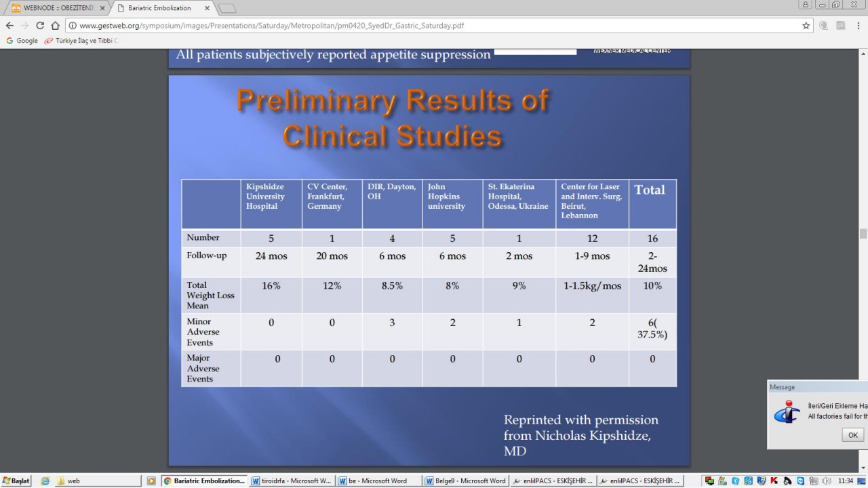This screenshot has height=488, width=868.
Task: Click the Kaspersky tray icon
Action: [774, 481]
